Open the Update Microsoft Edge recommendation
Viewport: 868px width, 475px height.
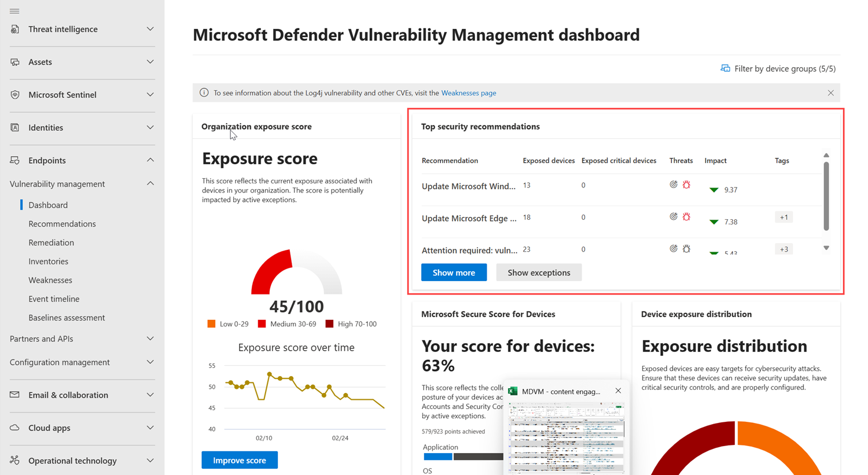pos(469,218)
